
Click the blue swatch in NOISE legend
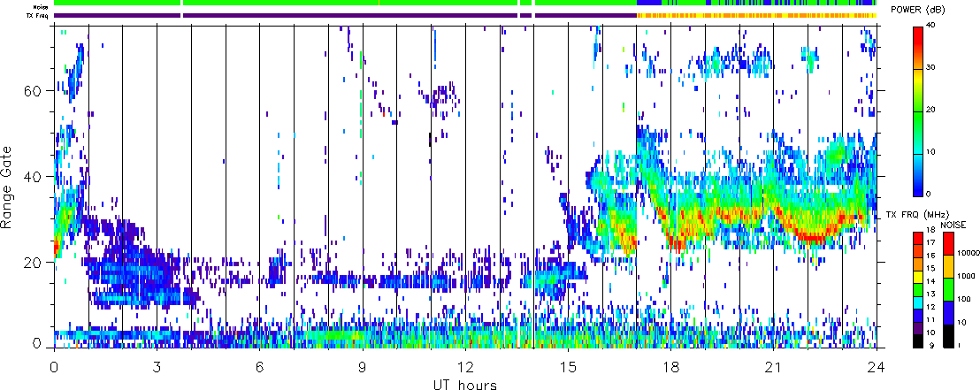948,312
